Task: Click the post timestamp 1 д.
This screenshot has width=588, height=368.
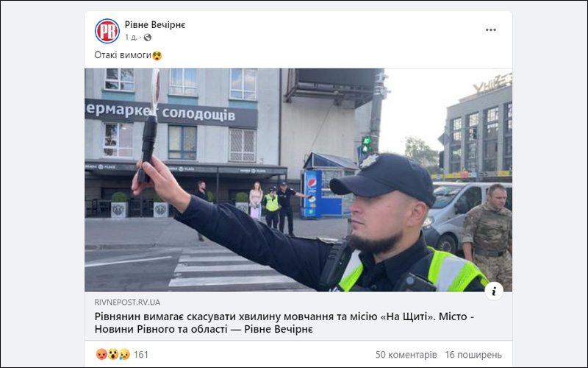Action: 131,38
